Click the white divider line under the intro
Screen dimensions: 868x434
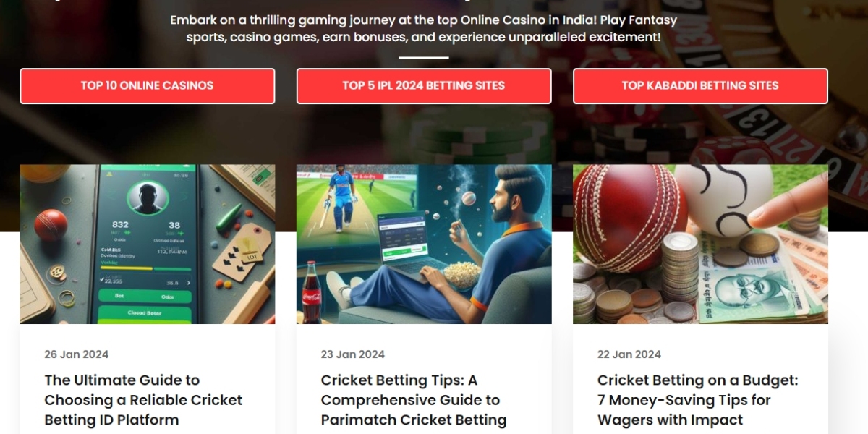424,58
